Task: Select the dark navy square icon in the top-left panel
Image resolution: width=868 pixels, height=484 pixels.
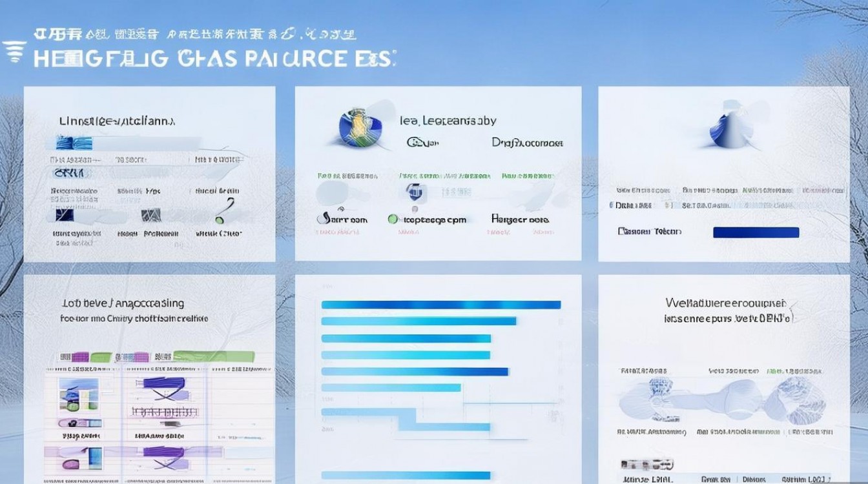Action: pyautogui.click(x=66, y=215)
